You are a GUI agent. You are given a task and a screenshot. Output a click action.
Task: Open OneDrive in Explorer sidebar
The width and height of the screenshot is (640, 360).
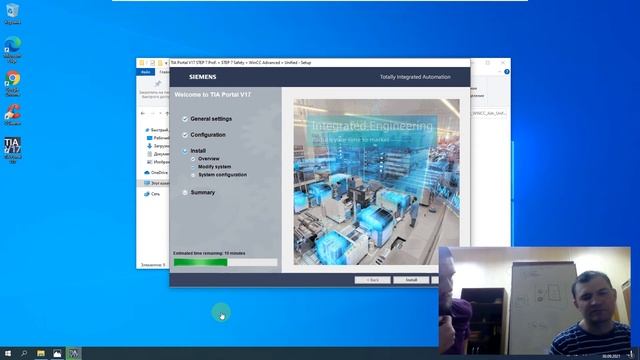156,173
